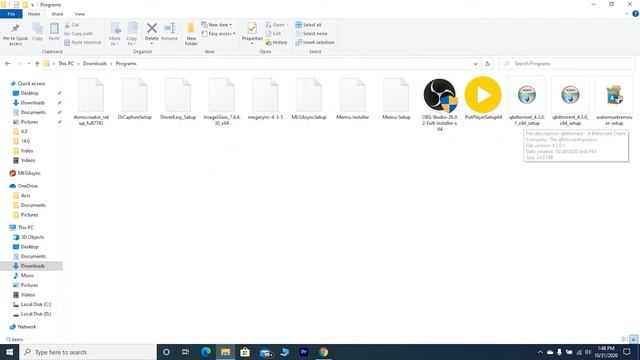640x360 pixels.
Task: Click taskbar search box
Action: 88,352
